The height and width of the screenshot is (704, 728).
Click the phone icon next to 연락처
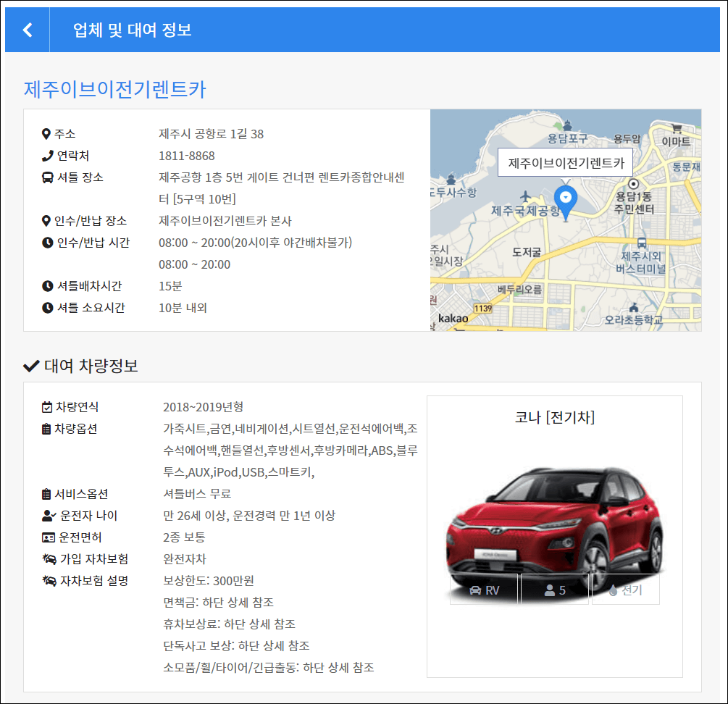point(47,156)
